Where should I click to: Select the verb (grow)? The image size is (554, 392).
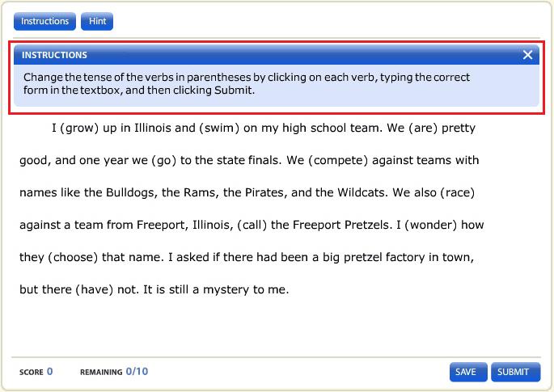(81, 129)
